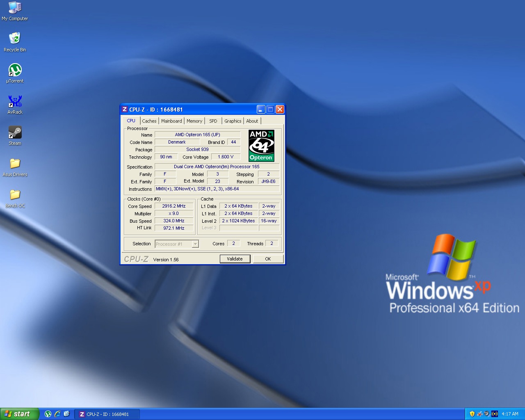This screenshot has height=420, width=525.
Task: Click the 972.1 MHz HT Link value
Action: tap(174, 228)
